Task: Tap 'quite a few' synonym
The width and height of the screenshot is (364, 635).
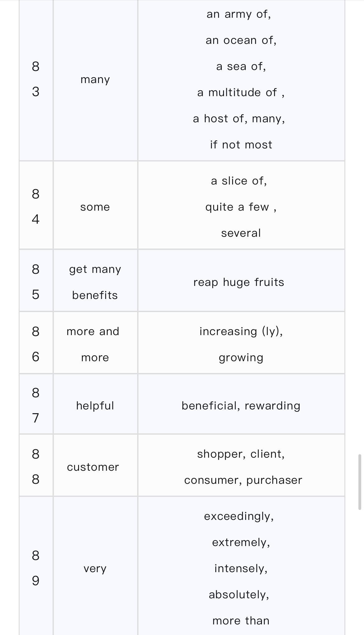Action: coord(237,207)
